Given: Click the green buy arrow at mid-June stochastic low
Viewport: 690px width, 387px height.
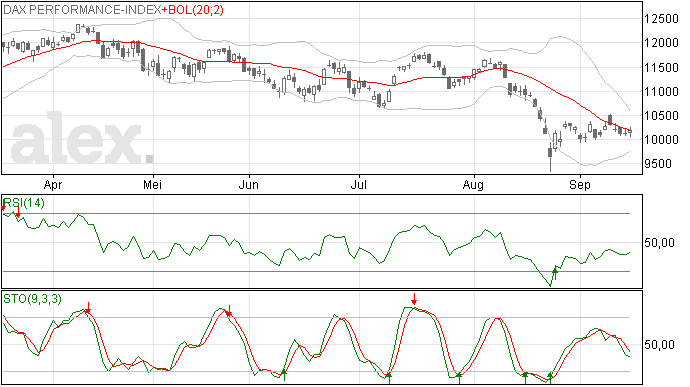Looking at the screenshot, I should pos(284,375).
